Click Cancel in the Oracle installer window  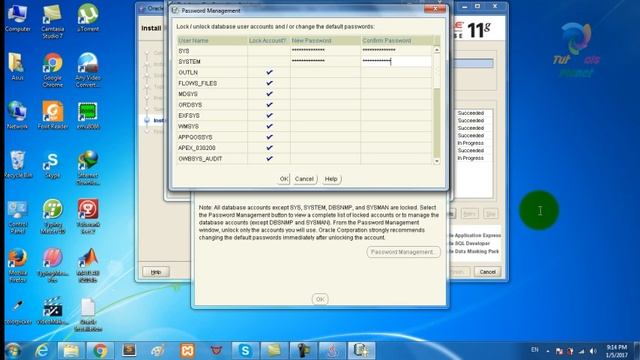(x=487, y=272)
